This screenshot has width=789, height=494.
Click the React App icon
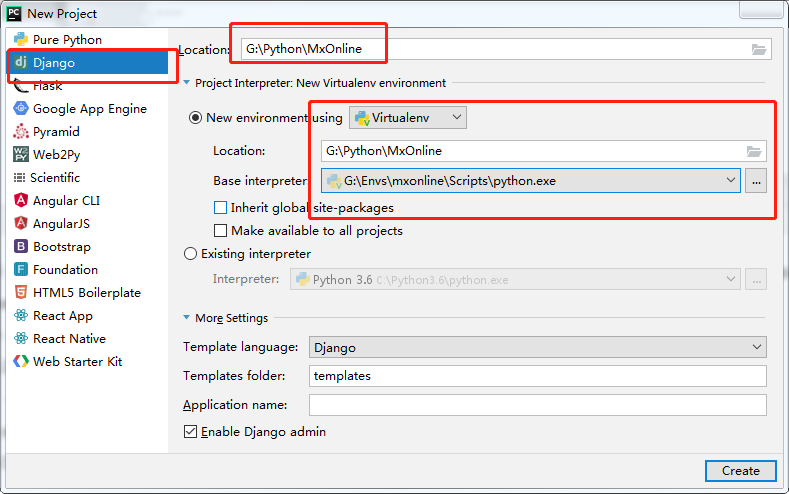(x=21, y=315)
